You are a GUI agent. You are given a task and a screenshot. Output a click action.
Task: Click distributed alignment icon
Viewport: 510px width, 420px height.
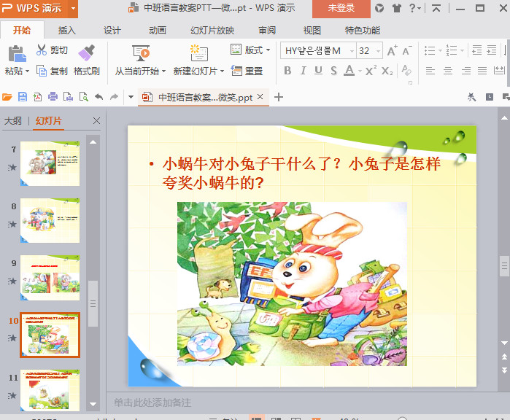coord(499,70)
